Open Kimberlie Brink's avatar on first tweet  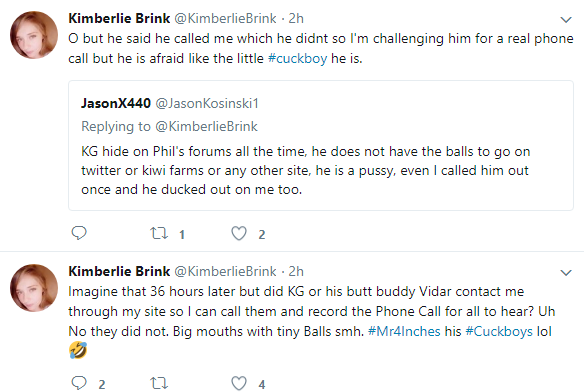(x=34, y=35)
